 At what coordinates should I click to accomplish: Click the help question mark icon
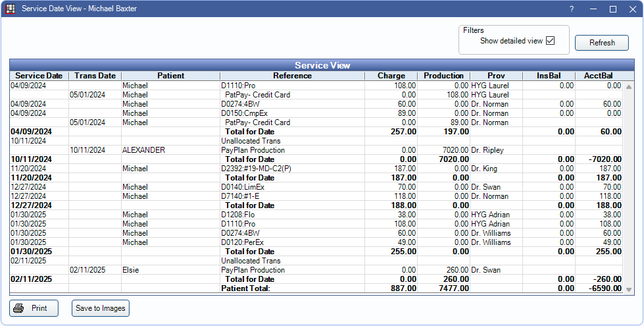click(572, 9)
